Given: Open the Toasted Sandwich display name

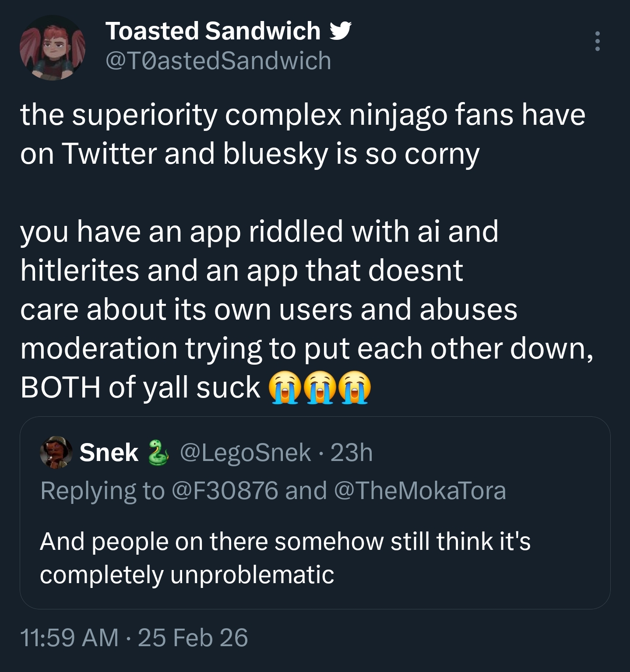Looking at the screenshot, I should pos(213,31).
